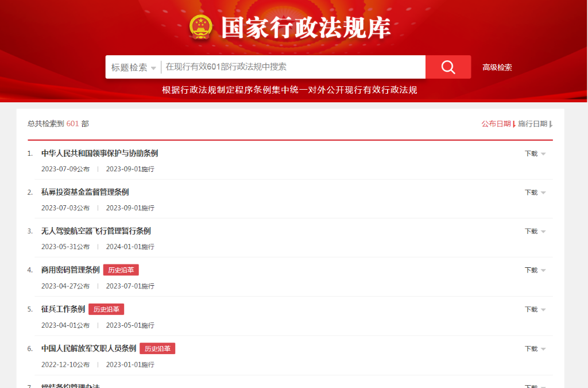Open the 标题检索 search type dropdown
The image size is (588, 388).
click(x=133, y=67)
